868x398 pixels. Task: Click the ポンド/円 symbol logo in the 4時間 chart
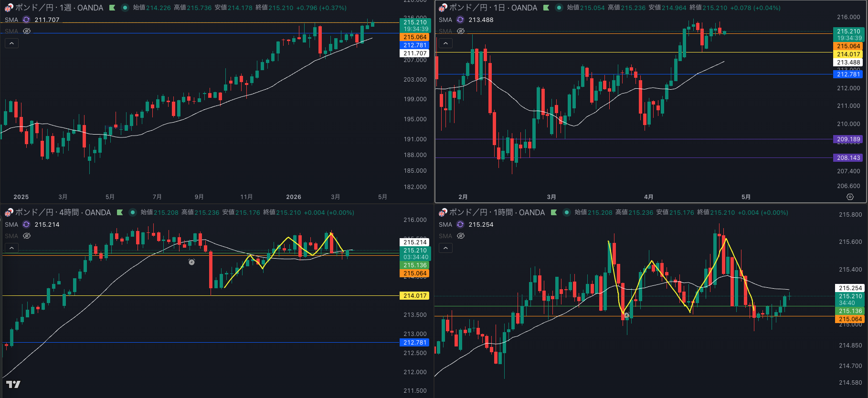click(9, 212)
